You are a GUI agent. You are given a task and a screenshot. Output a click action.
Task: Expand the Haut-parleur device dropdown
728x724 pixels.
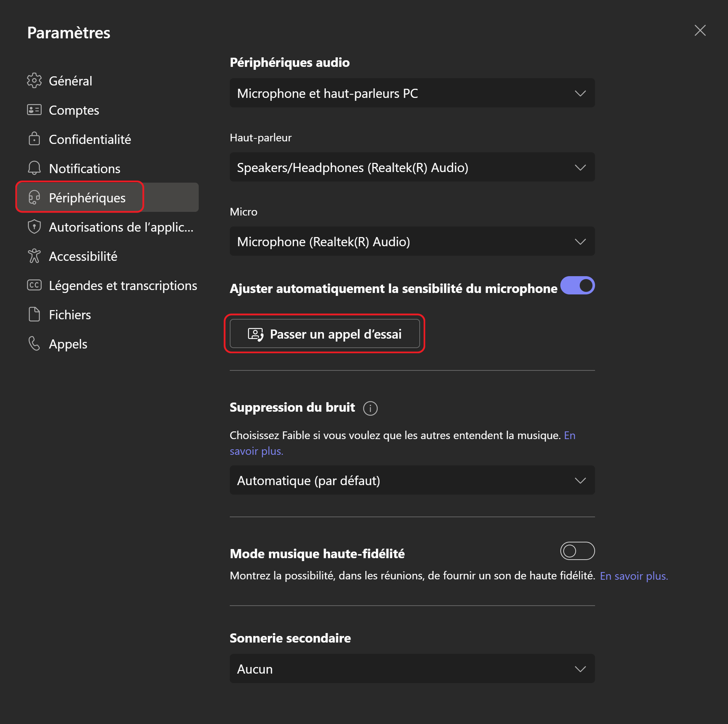pyautogui.click(x=412, y=167)
